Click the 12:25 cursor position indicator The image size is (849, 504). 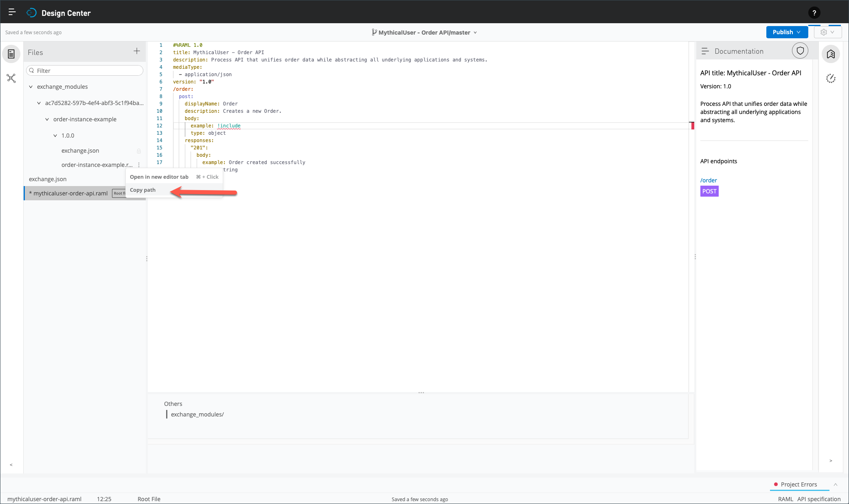[104, 499]
